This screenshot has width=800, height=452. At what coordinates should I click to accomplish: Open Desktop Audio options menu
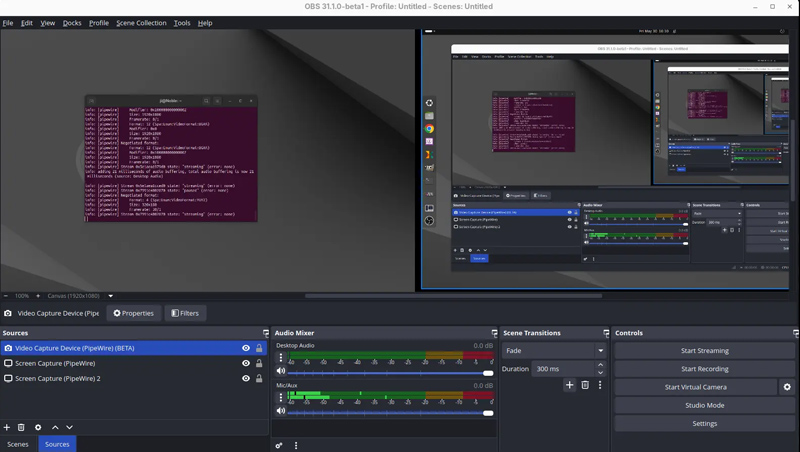pyautogui.click(x=281, y=358)
